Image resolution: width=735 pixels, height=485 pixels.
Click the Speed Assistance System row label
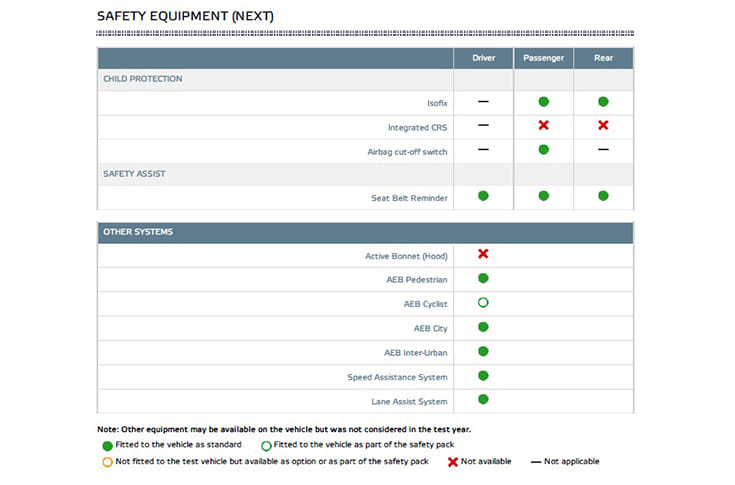(x=397, y=377)
